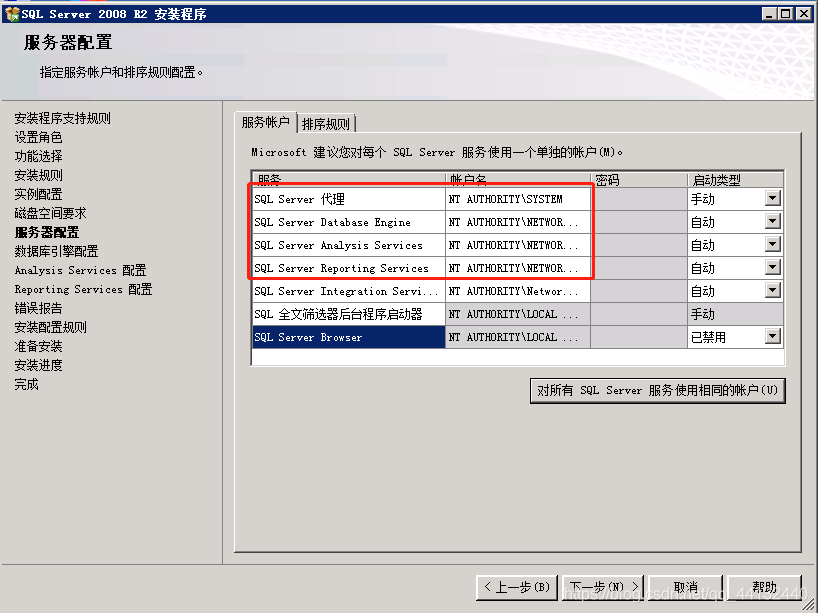Viewport: 818px width, 613px height.
Task: Select 服务器配置 step in sidebar
Action: (x=47, y=232)
